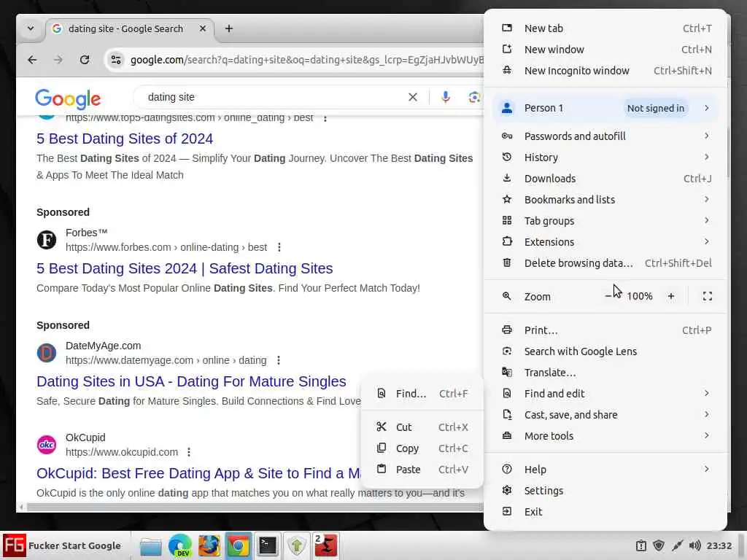Image resolution: width=747 pixels, height=560 pixels.
Task: Open Safest Dating Sites Forbes link
Action: 185,268
